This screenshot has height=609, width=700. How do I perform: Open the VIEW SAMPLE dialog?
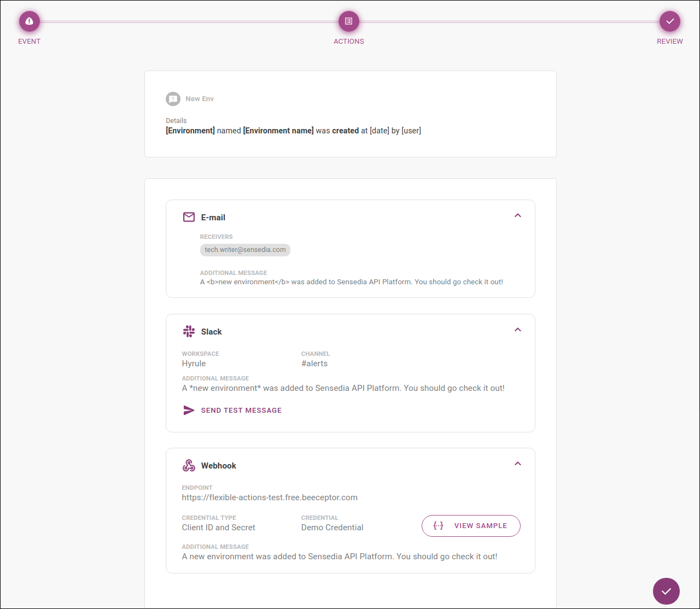point(471,525)
